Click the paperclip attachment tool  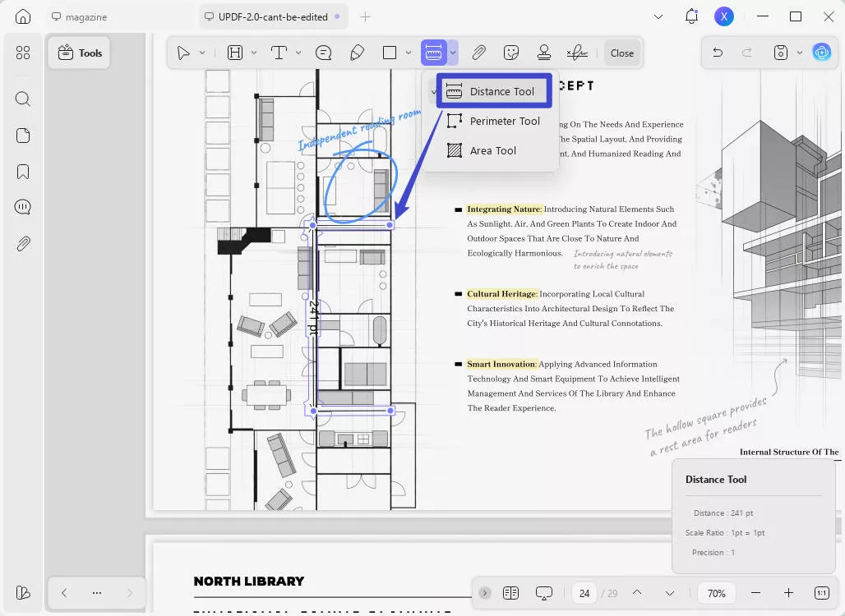click(x=478, y=52)
